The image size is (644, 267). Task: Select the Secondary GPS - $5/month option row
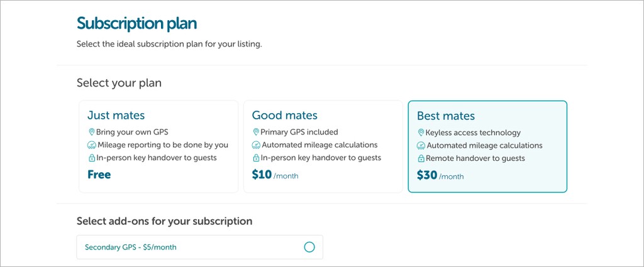tap(189, 247)
